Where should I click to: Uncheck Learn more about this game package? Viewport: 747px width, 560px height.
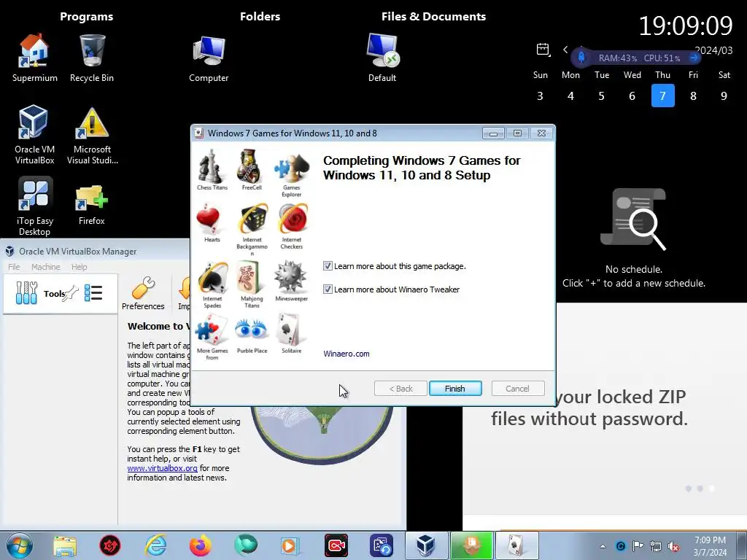click(328, 265)
